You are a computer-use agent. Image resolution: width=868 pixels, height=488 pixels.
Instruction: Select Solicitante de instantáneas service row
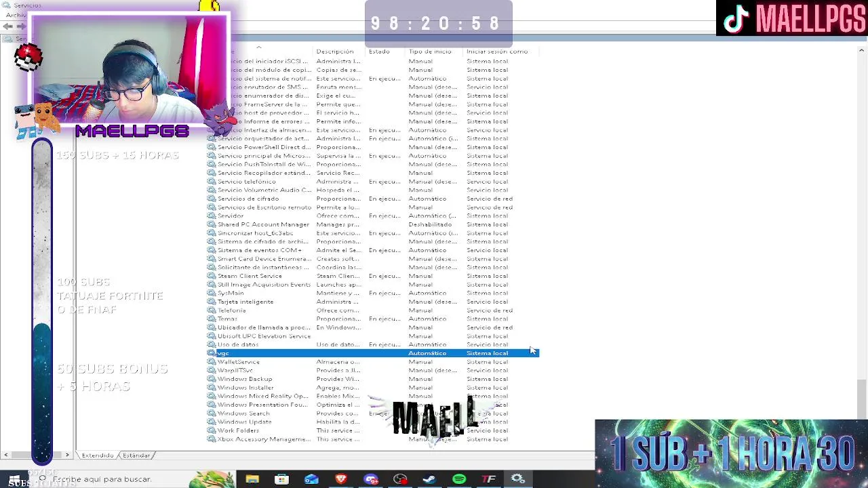tap(373, 267)
